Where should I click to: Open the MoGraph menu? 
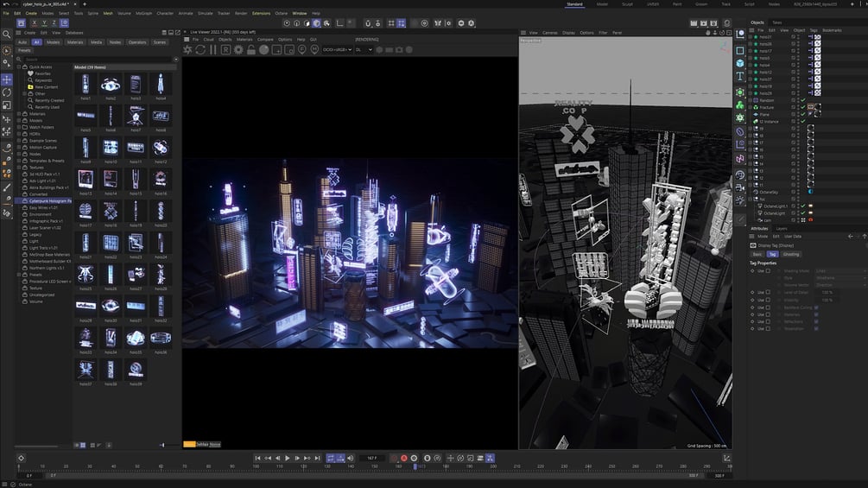tap(143, 14)
